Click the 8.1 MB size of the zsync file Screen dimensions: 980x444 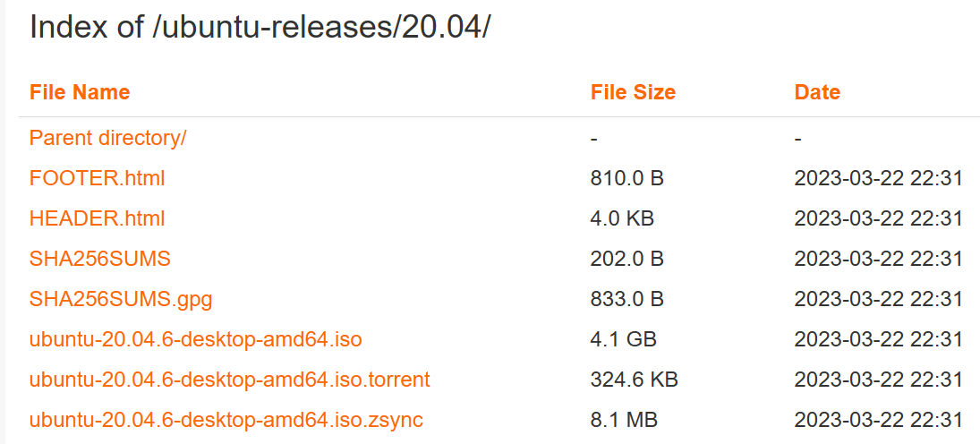[624, 420]
